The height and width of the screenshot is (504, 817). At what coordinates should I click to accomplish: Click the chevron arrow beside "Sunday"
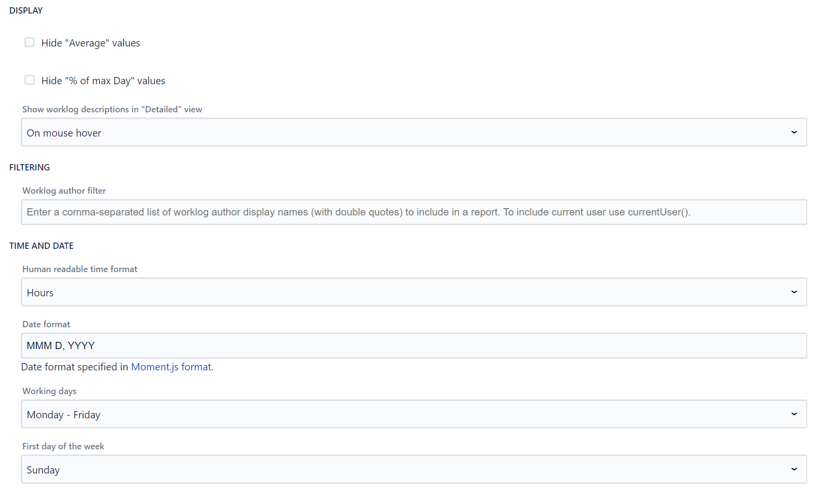tap(794, 470)
